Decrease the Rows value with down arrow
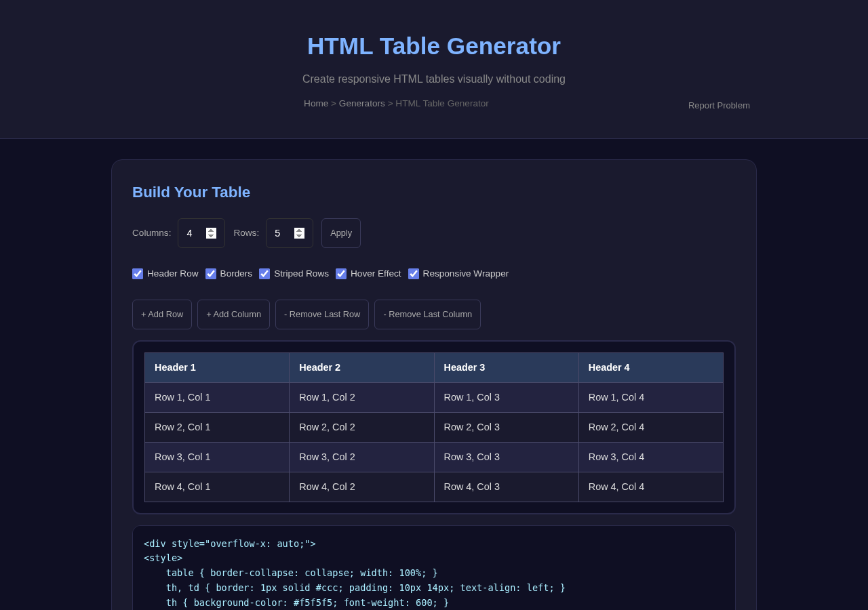Viewport: 868px width, 610px height. pos(299,236)
